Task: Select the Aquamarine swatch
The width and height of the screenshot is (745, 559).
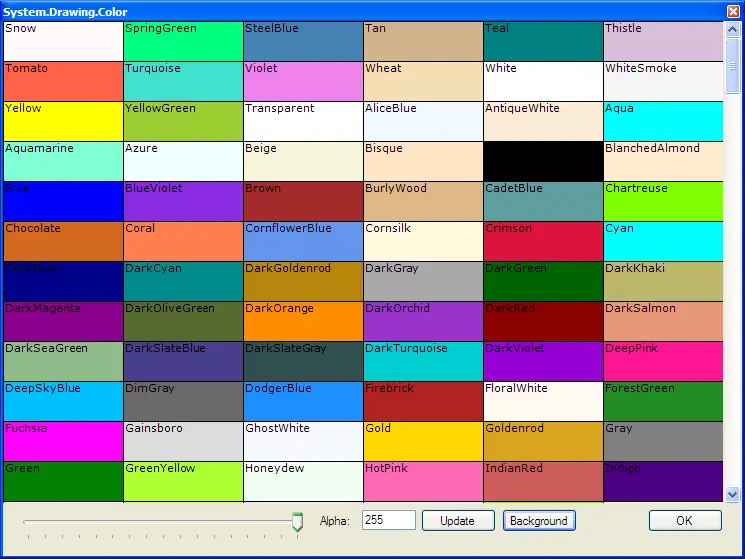Action: [x=63, y=161]
